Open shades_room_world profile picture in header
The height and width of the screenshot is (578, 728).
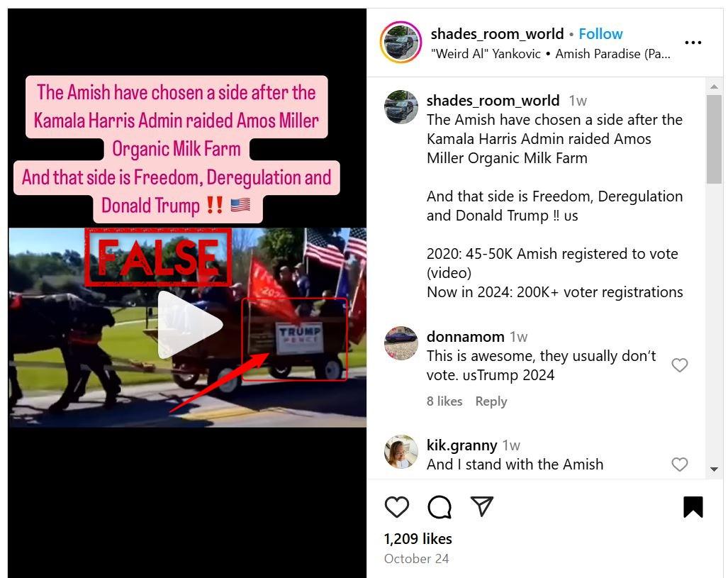(x=401, y=42)
